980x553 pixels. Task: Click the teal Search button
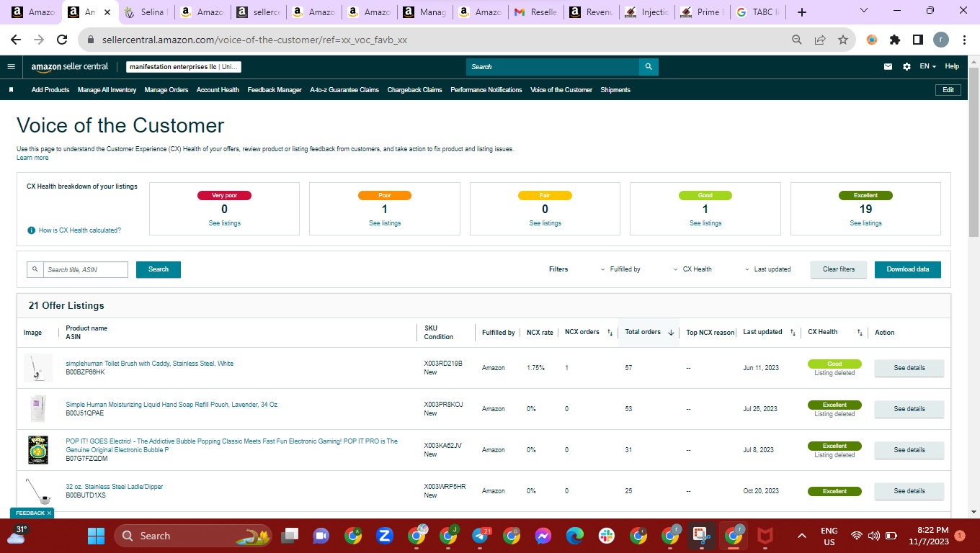pyautogui.click(x=159, y=269)
